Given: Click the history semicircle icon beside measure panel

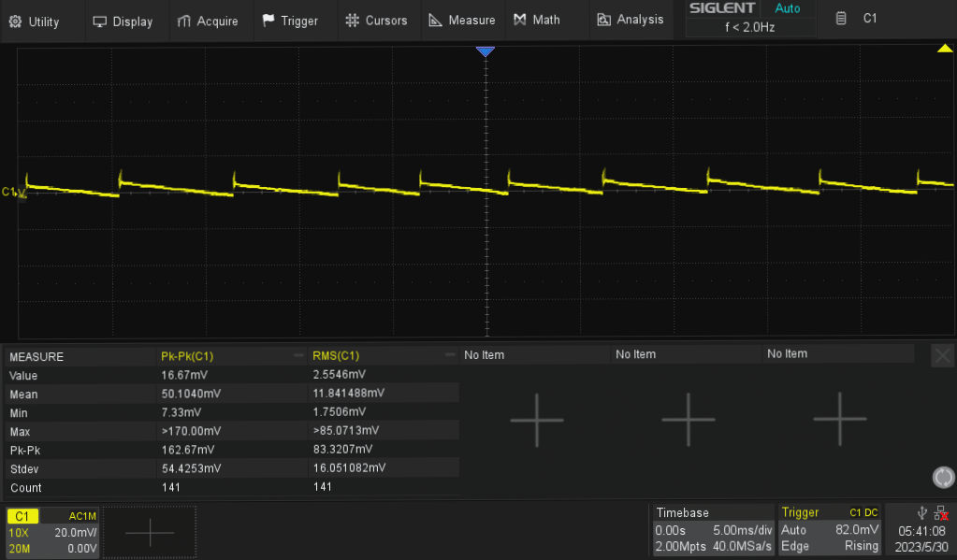Looking at the screenshot, I should pyautogui.click(x=943, y=478).
